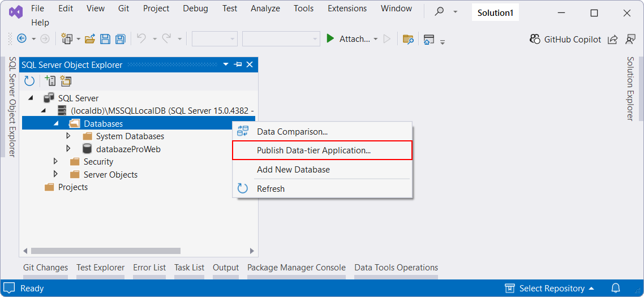Click the GitHub Copilot icon
644x297 pixels.
(x=535, y=39)
